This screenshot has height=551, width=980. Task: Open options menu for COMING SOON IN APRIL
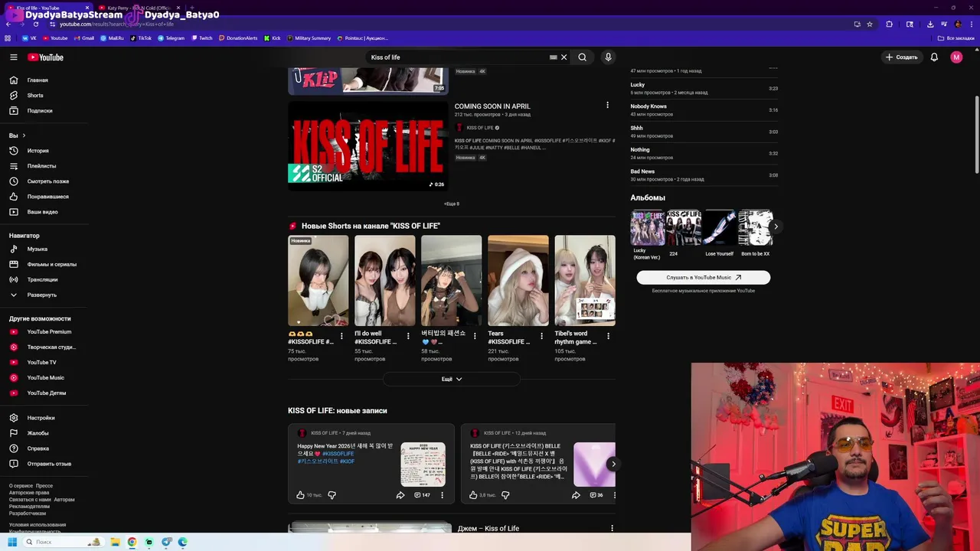607,105
